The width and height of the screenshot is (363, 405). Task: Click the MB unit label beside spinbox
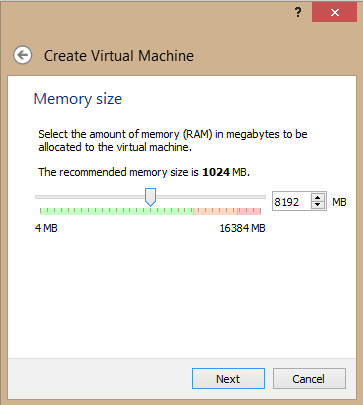coord(339,202)
